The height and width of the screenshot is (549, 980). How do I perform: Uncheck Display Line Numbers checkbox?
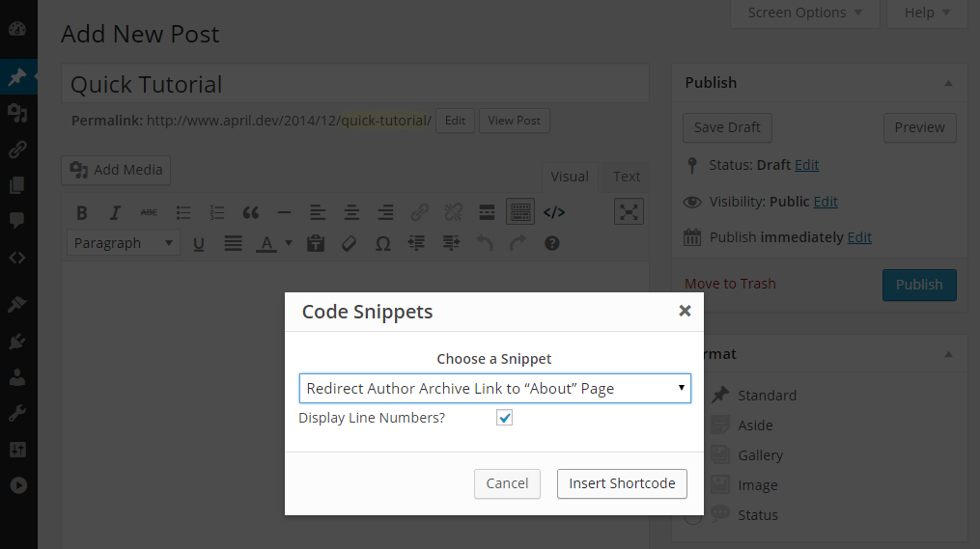[x=504, y=417]
